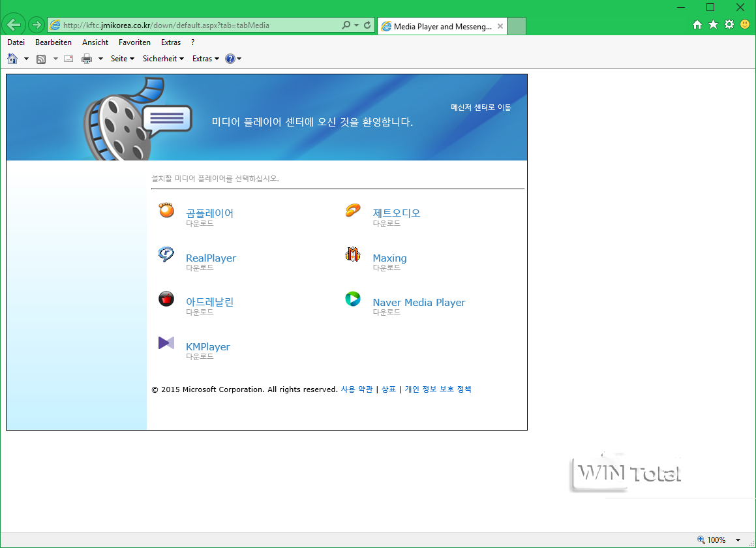Viewport: 756px width, 548px height.
Task: Click the 곰플레이어 orange paw icon
Action: 166,210
